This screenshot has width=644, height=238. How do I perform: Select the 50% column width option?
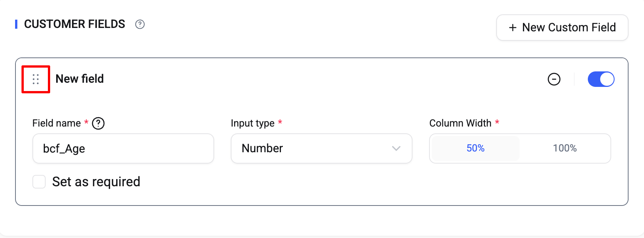(475, 148)
